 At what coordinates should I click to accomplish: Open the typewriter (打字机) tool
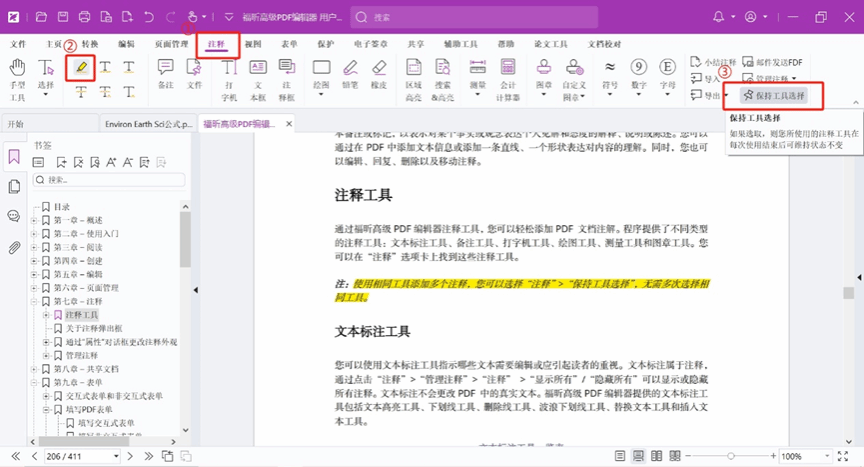pyautogui.click(x=229, y=68)
